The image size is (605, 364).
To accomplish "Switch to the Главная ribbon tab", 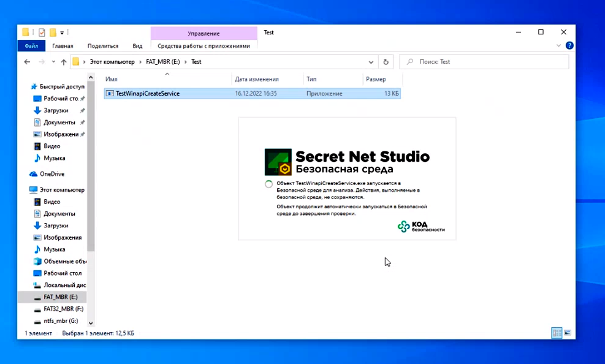I will coord(63,46).
